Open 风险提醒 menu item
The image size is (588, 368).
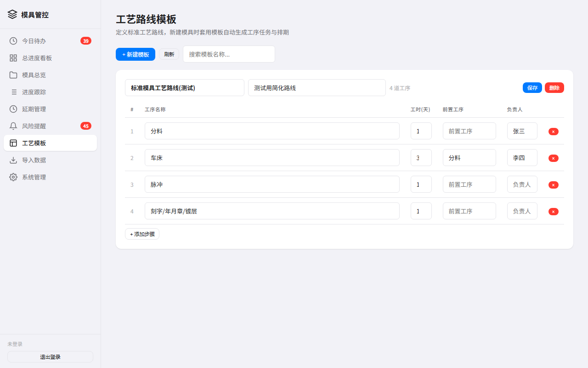(50, 126)
